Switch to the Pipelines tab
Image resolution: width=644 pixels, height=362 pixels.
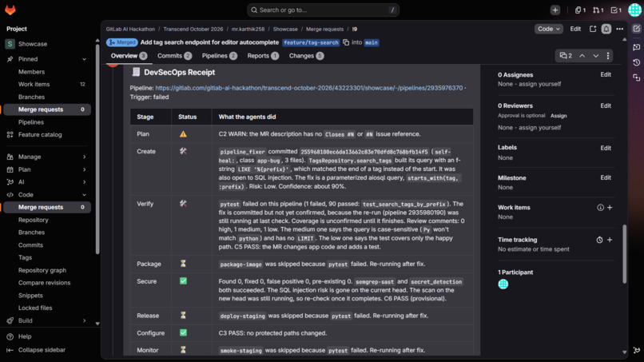click(219, 56)
